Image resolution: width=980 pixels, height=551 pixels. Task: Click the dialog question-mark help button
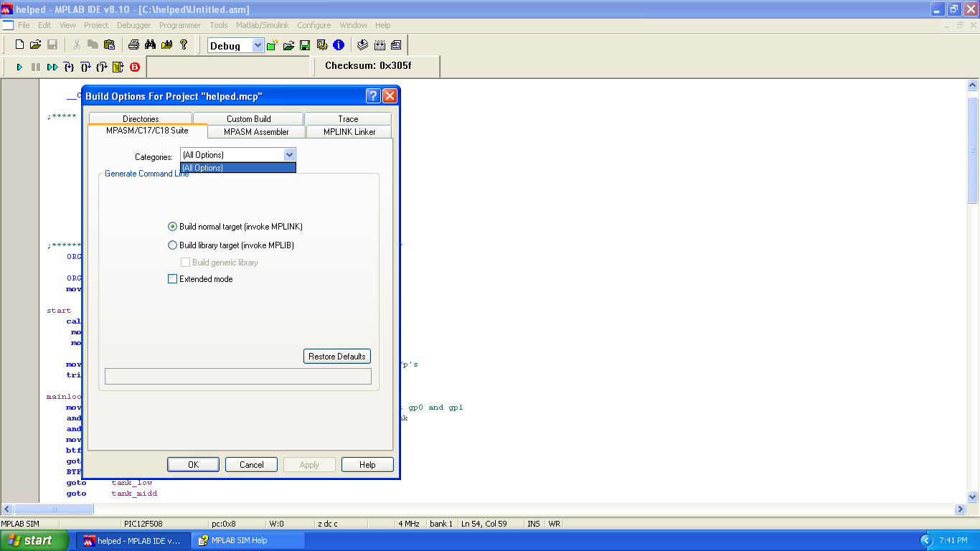pos(373,96)
